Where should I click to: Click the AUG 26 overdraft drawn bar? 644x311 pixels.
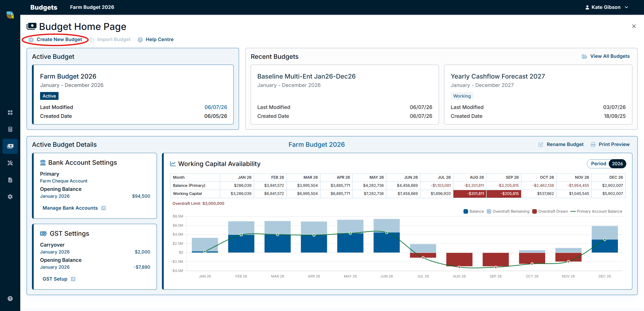point(459,260)
